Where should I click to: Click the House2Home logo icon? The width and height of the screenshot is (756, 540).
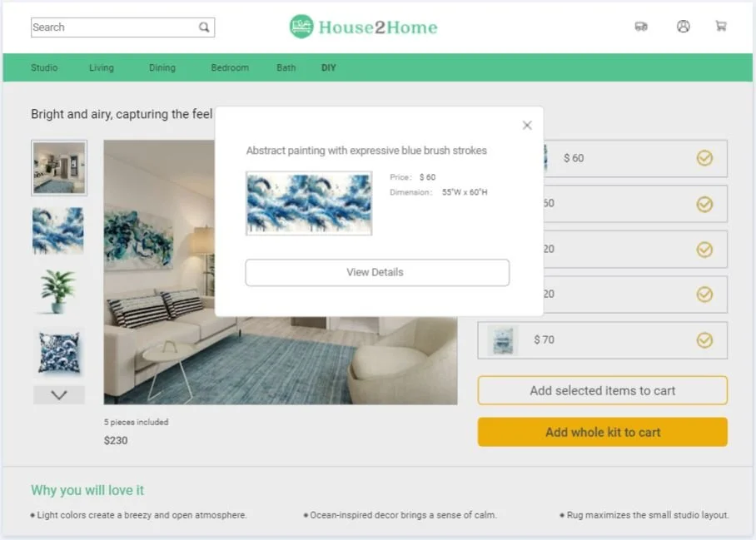click(301, 27)
